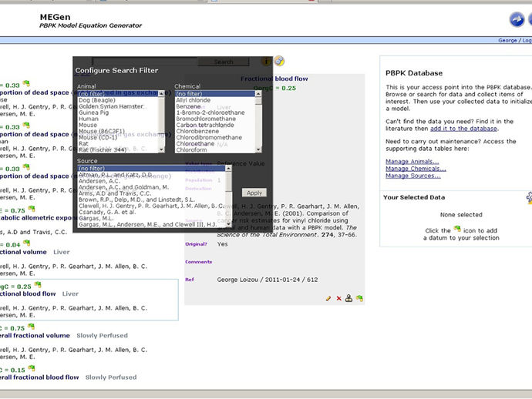Screen dimensions: 532x399
Task: Select Brown, R.P., Delp in Source list
Action: pyautogui.click(x=151, y=199)
